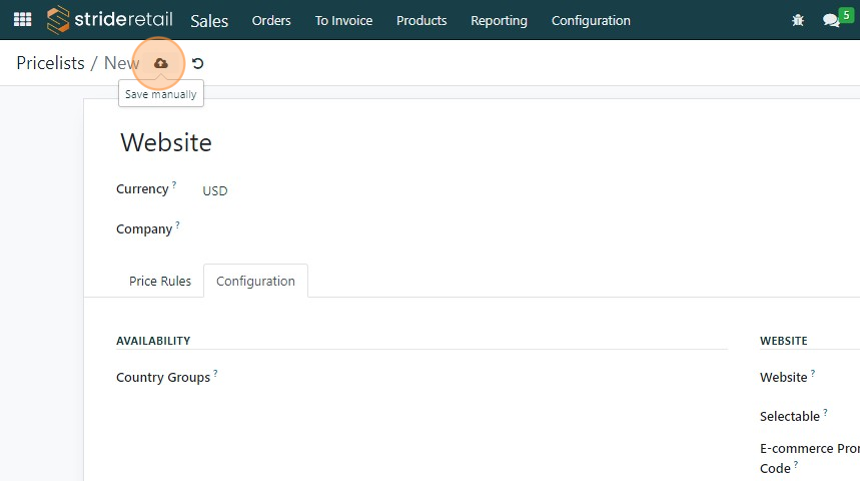Image resolution: width=860 pixels, height=481 pixels.
Task: Click the Sales app title
Action: point(209,20)
